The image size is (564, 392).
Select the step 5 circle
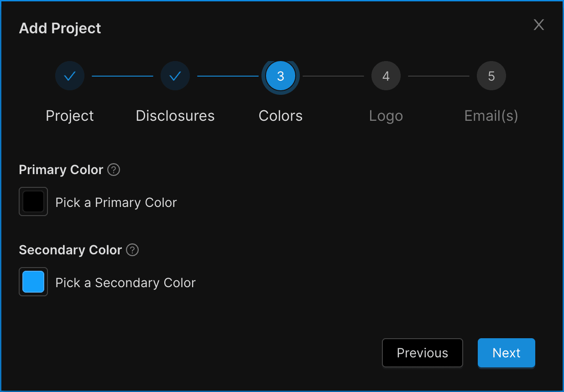(491, 76)
